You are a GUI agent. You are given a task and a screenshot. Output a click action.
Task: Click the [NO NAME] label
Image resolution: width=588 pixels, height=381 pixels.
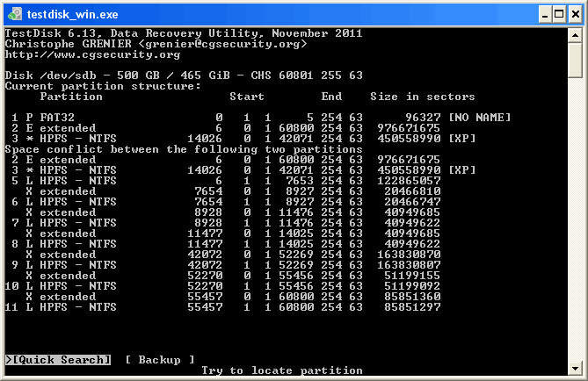480,118
